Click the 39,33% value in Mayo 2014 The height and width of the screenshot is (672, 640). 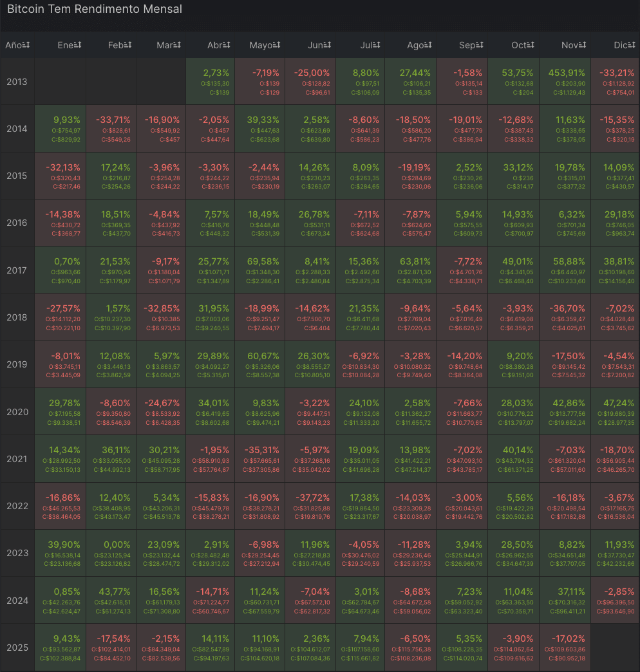263,120
